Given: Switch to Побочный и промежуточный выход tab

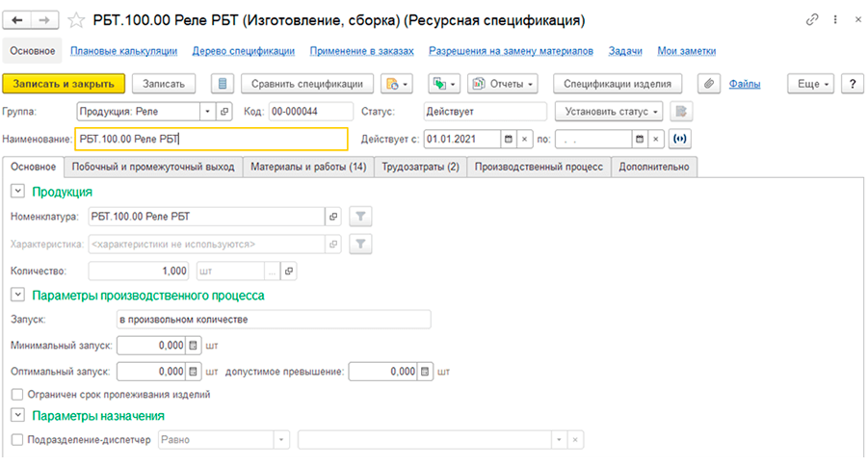Looking at the screenshot, I should (x=153, y=167).
